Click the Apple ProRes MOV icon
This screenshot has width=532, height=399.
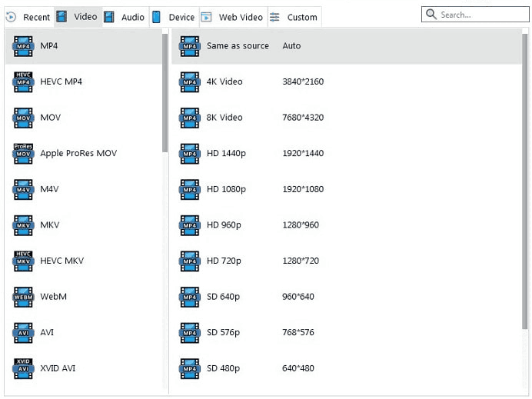coord(23,153)
